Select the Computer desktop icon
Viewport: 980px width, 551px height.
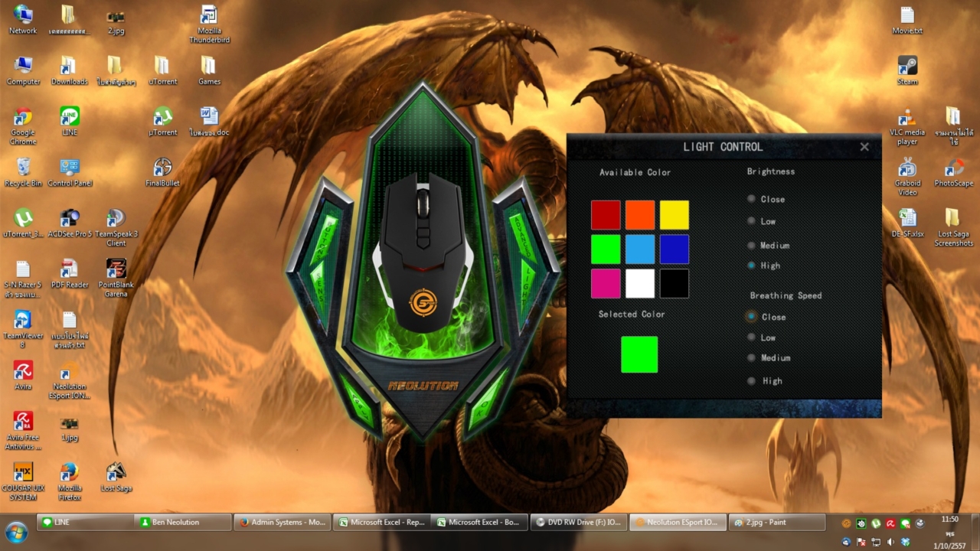click(23, 70)
